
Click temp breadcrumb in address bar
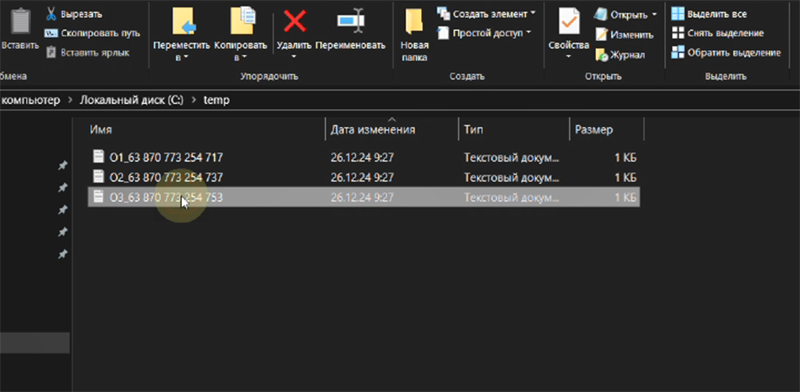[x=217, y=101]
